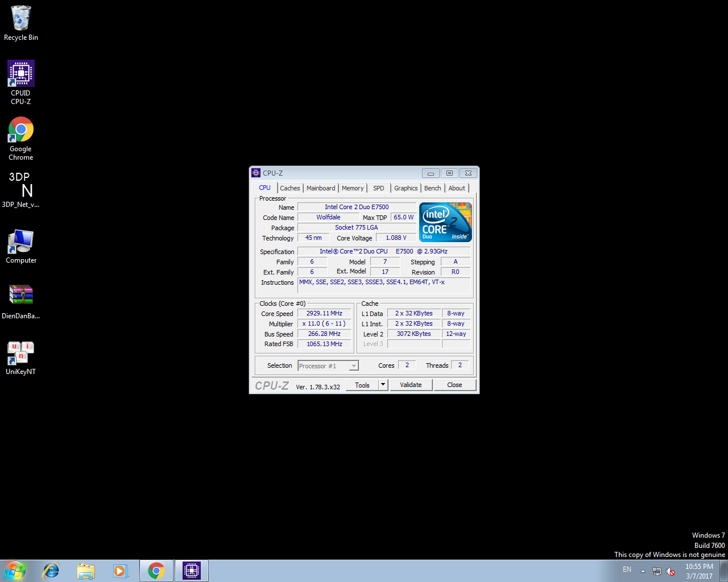Click the Ext. Model value 17
The height and width of the screenshot is (582, 728).
[385, 272]
